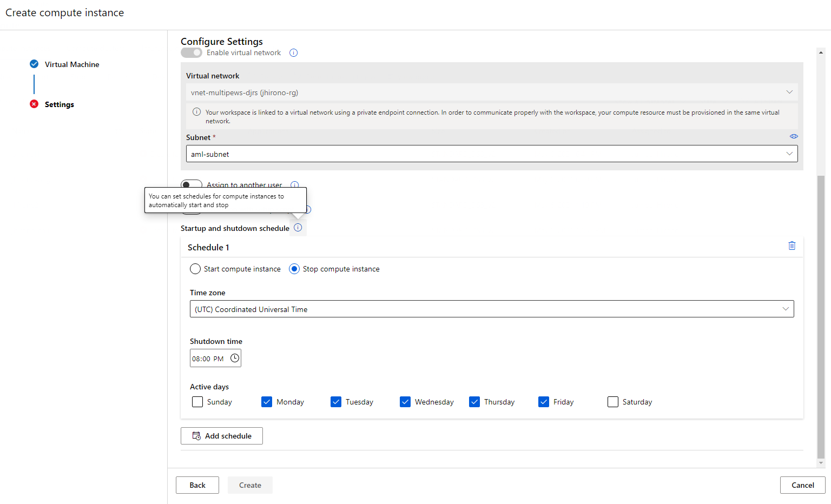This screenshot has height=504, width=831.
Task: Open the Time zone dropdown
Action: (786, 309)
